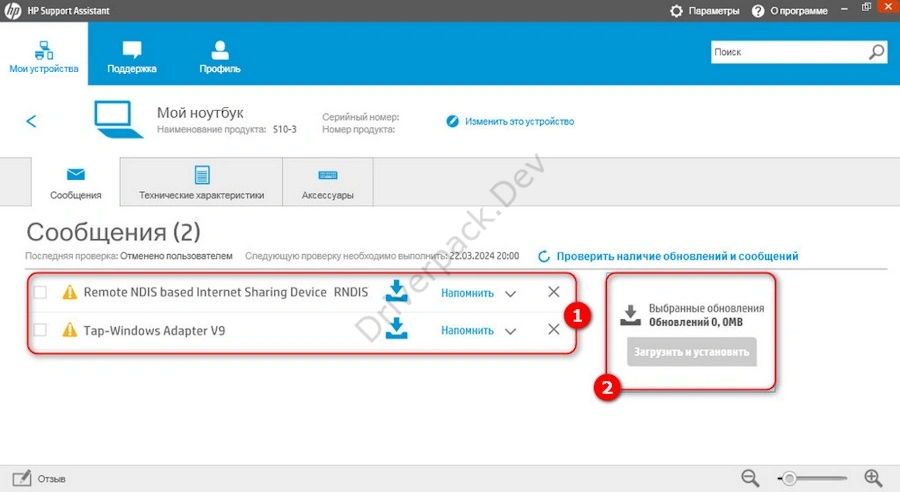Open the Технические характеристики tab
This screenshot has width=900, height=492.
201,183
